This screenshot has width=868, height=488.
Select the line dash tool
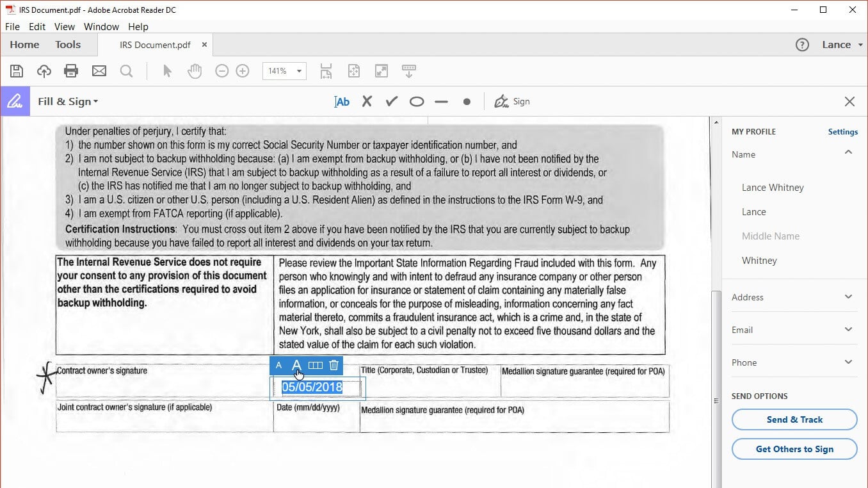pos(441,101)
